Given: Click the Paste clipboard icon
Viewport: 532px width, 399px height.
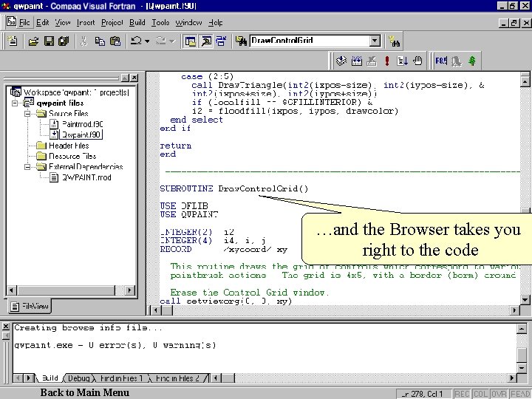Looking at the screenshot, I should pos(115,41).
